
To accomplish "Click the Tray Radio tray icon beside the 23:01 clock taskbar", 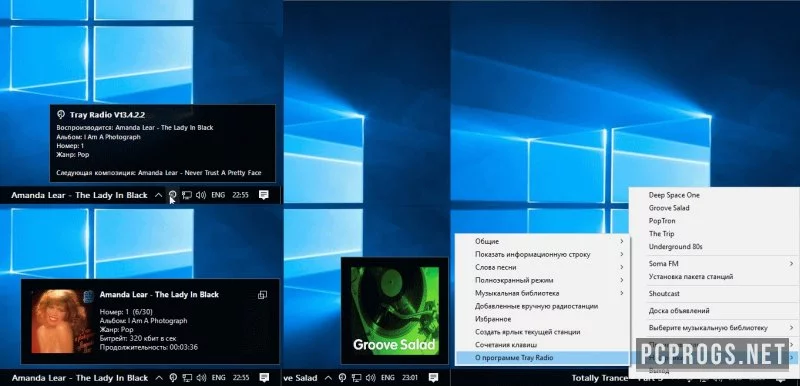I will click(x=342, y=378).
